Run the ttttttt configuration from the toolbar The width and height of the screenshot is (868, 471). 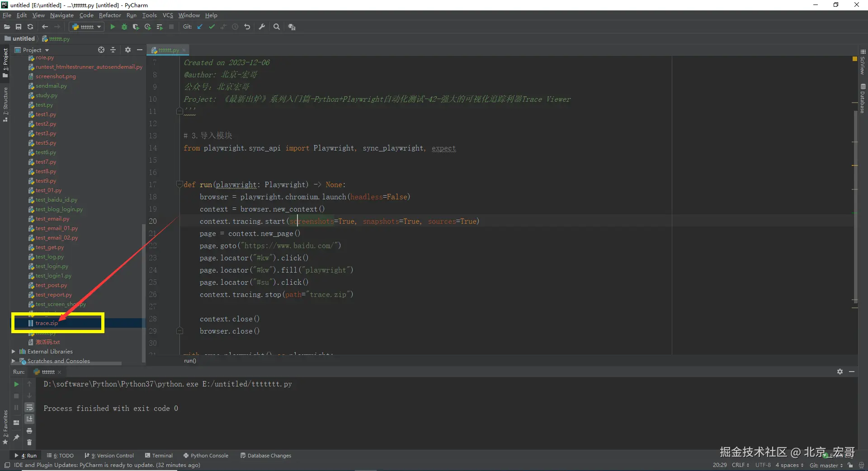point(113,27)
